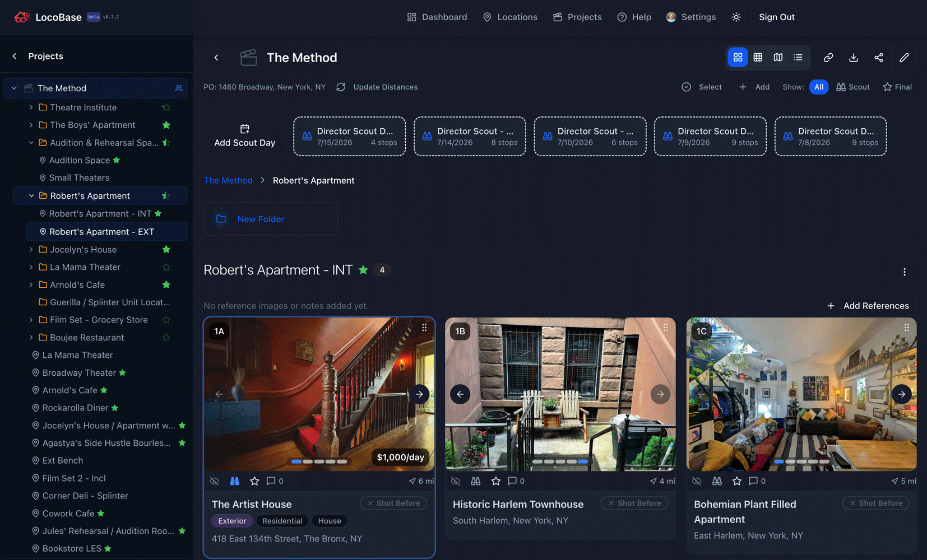
Task: Switch to grid card view
Action: point(738,57)
